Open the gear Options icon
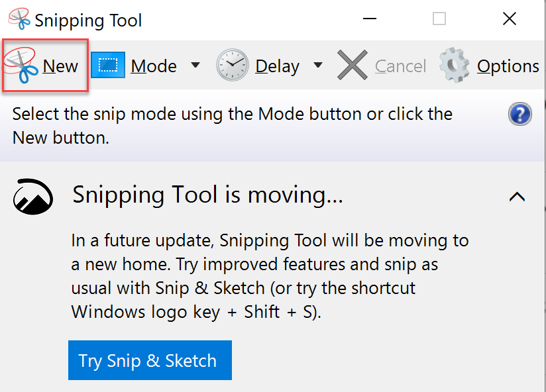The image size is (546, 392). coord(454,65)
